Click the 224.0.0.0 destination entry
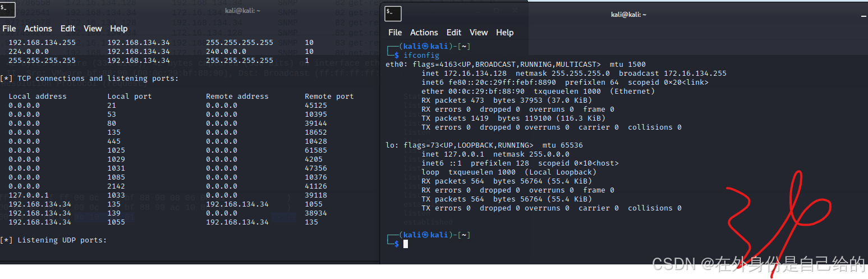This screenshot has width=868, height=279. 29,51
